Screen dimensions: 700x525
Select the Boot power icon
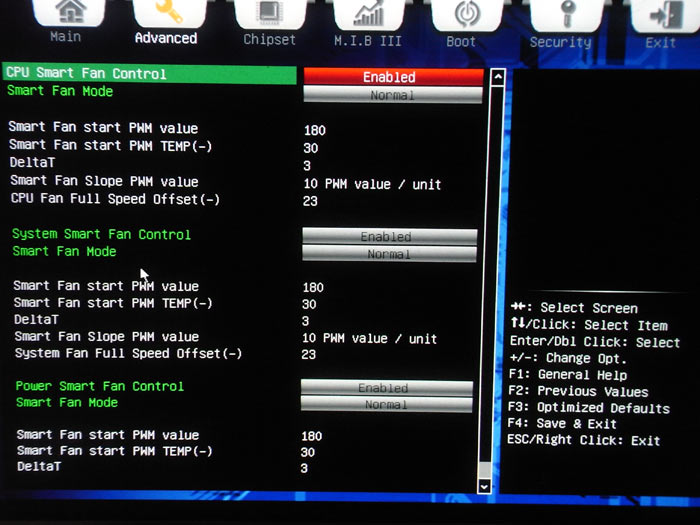pos(467,14)
